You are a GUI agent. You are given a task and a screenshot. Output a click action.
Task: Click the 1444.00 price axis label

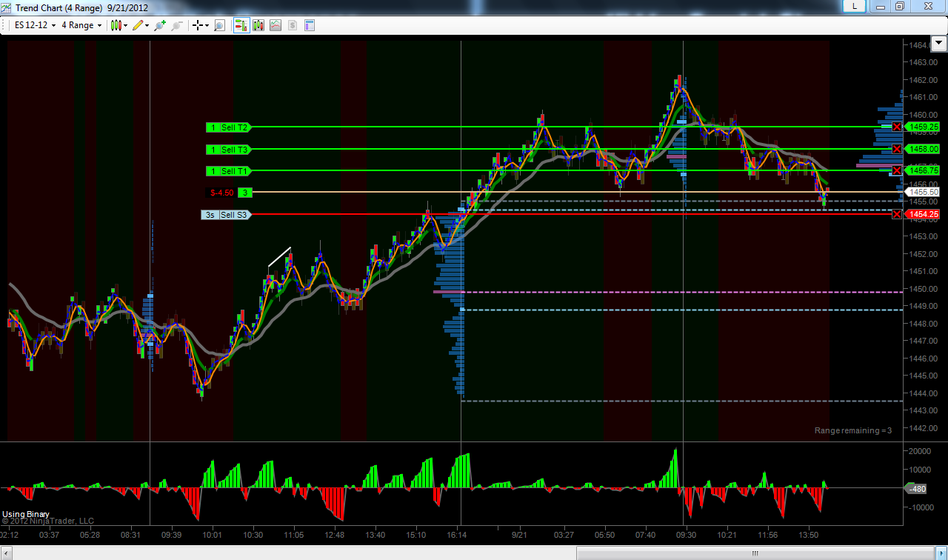tap(921, 393)
